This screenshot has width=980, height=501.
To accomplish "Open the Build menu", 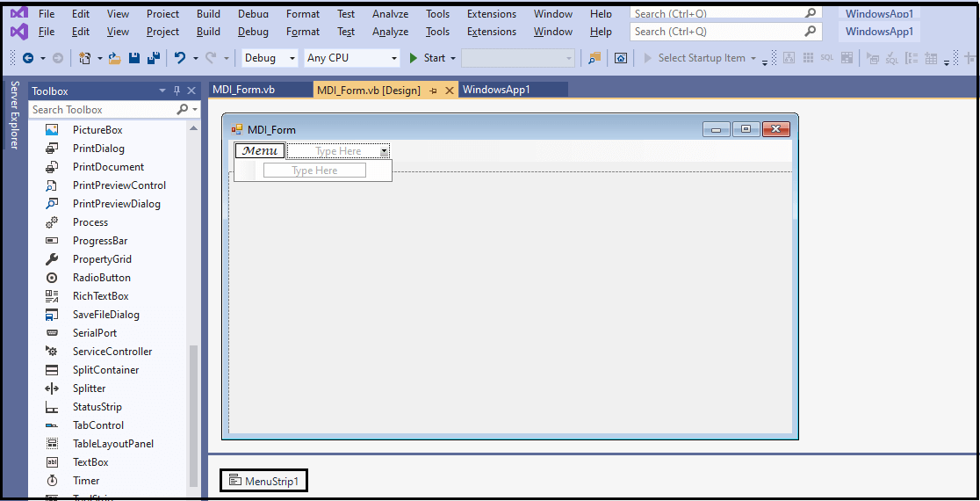I will 208,32.
